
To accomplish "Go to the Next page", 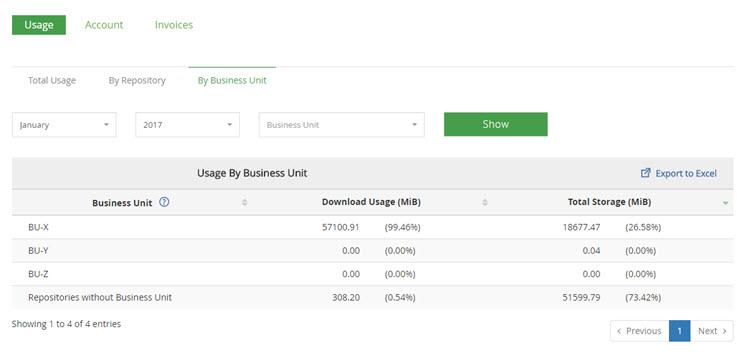I will click(x=712, y=331).
